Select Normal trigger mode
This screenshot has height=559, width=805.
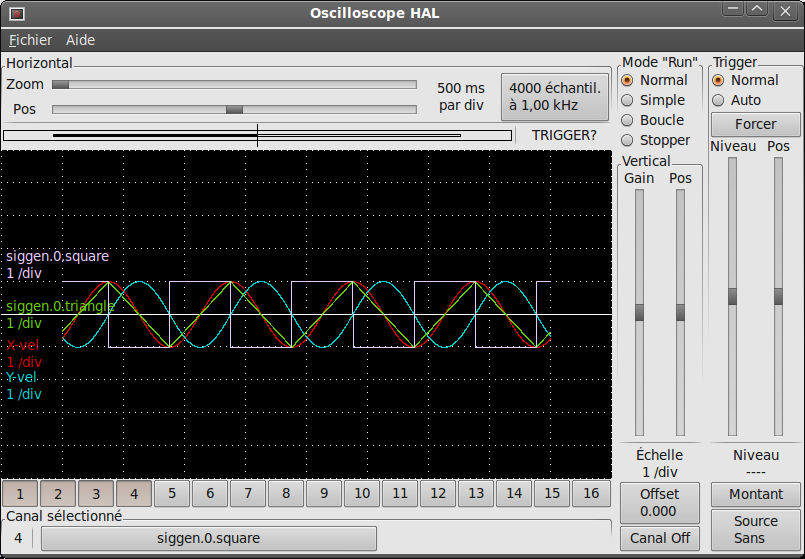click(x=745, y=81)
